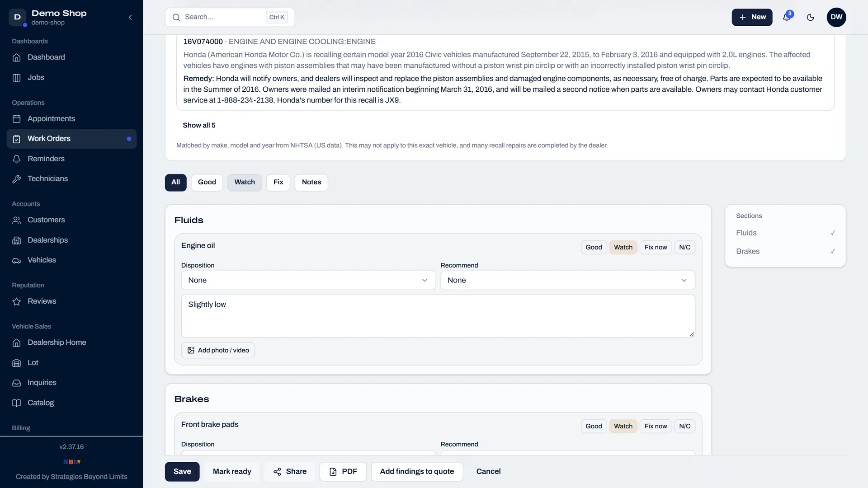Image resolution: width=868 pixels, height=488 pixels.
Task: Click Mark ready button
Action: [232, 471]
